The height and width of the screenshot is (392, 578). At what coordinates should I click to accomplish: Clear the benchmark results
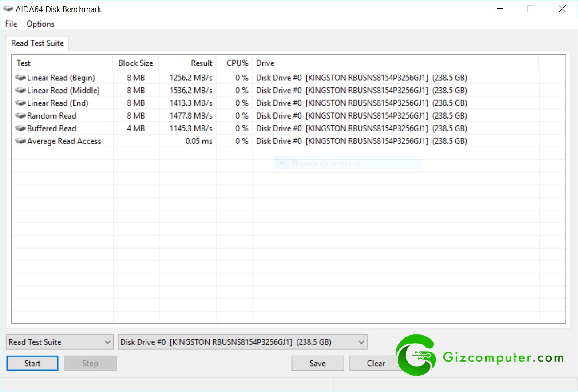pos(376,363)
